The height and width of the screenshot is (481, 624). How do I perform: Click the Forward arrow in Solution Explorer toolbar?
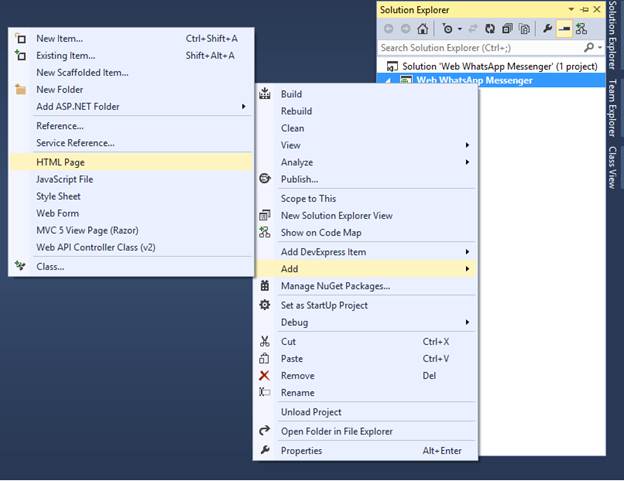[x=406, y=29]
